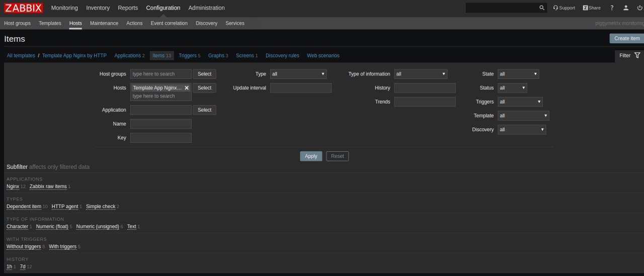Click Select next to Host groups
The image size is (644, 276).
204,74
